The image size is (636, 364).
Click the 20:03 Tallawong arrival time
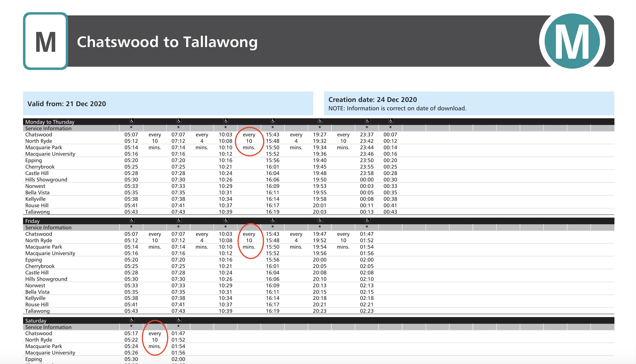coord(320,212)
